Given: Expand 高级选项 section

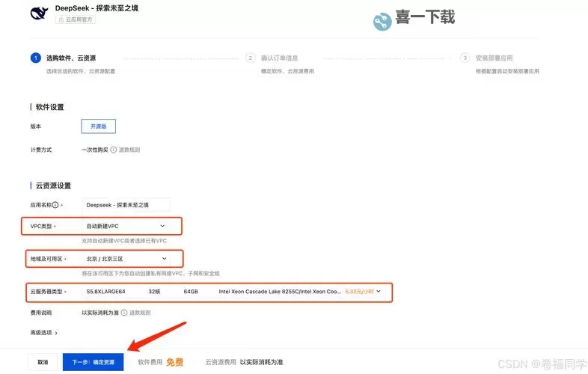Looking at the screenshot, I should (44, 333).
